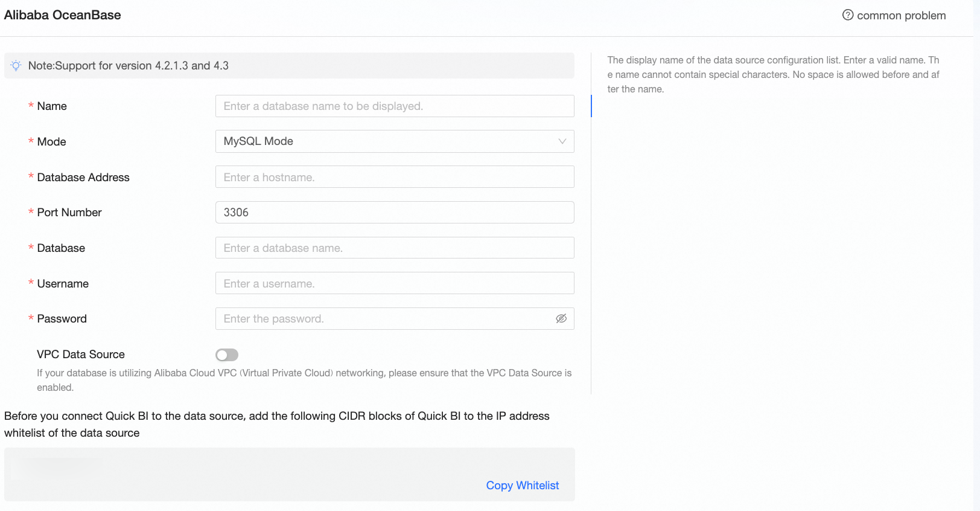The height and width of the screenshot is (511, 980).
Task: Click the Alibaba OceanBase title text
Action: click(x=63, y=15)
